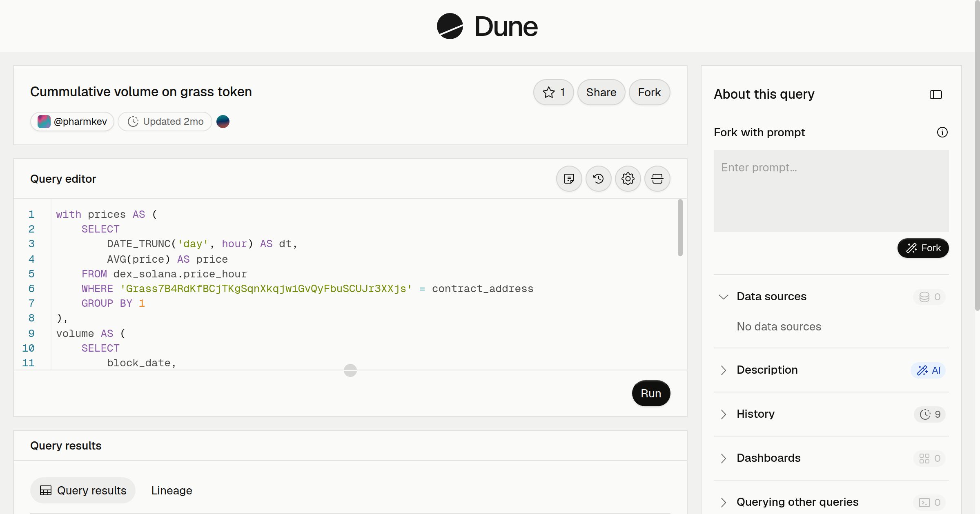Click code line with dex_solana.price_hour
This screenshot has width=980, height=514.
pos(164,274)
